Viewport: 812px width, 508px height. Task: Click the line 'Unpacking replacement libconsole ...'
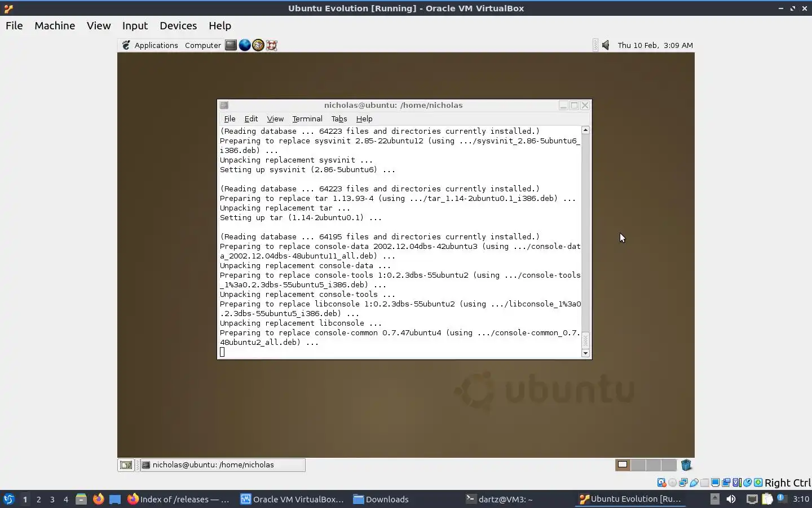[x=301, y=323]
